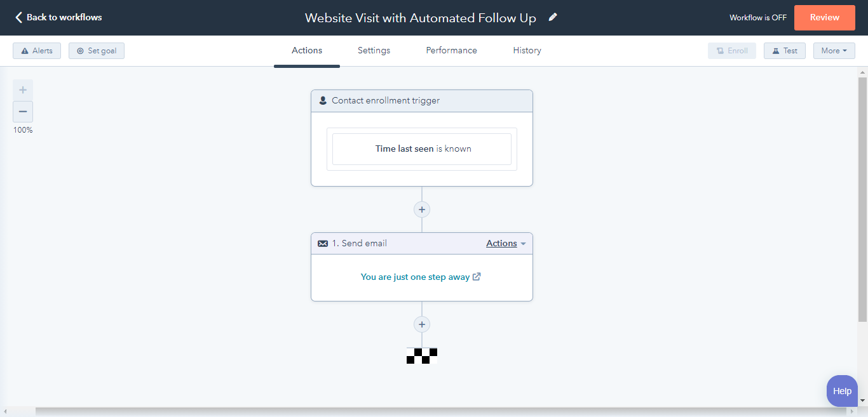Click the orange Review button
Screen dimensions: 868x417
coord(825,18)
